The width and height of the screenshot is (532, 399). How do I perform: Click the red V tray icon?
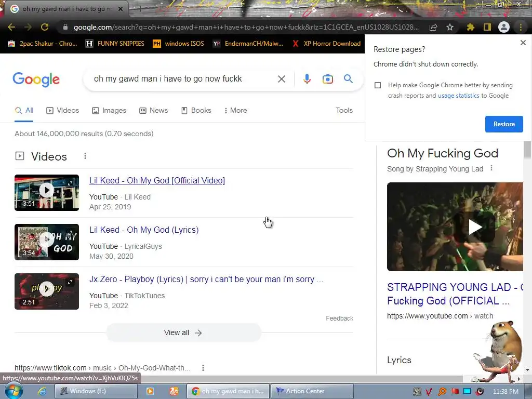pyautogui.click(x=429, y=392)
